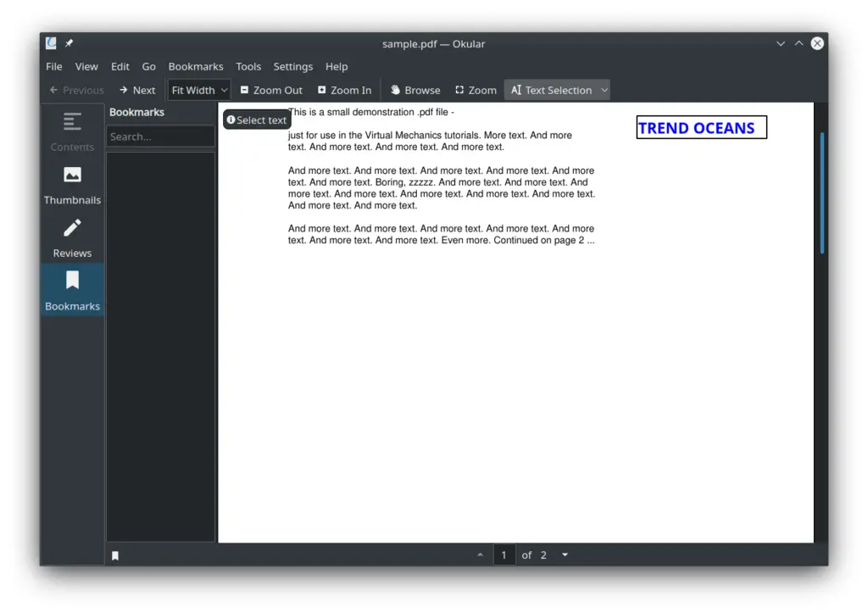This screenshot has height=613, width=868.
Task: Activate the Browse hand tool
Action: pos(415,90)
